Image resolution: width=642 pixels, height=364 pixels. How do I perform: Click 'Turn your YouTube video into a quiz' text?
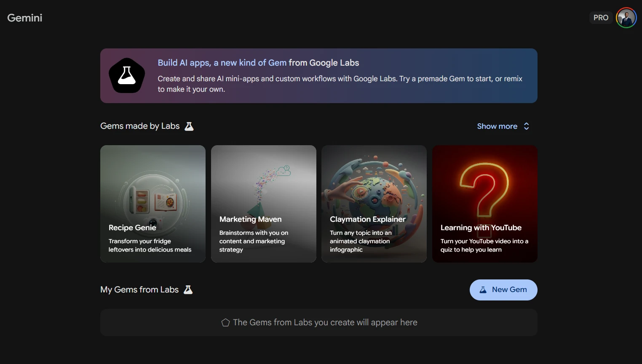click(484, 245)
